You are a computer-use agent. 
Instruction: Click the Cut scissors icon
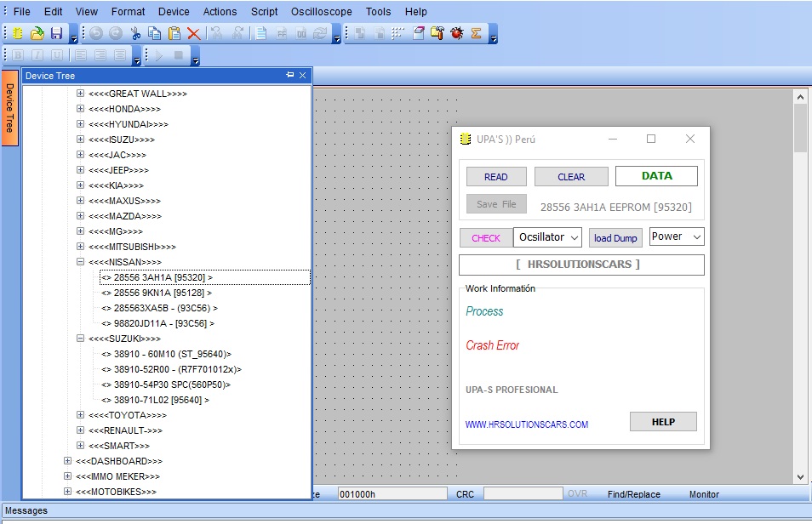(x=134, y=33)
